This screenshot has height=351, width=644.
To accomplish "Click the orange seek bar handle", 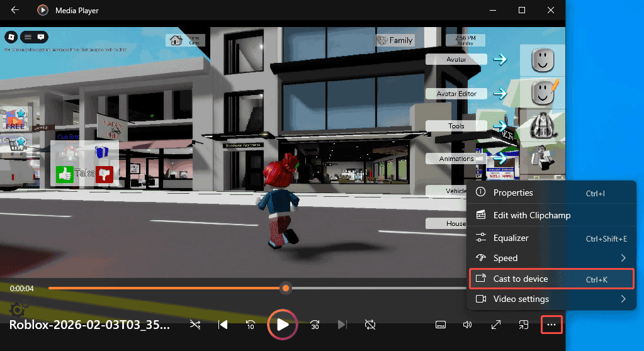I will pyautogui.click(x=285, y=288).
